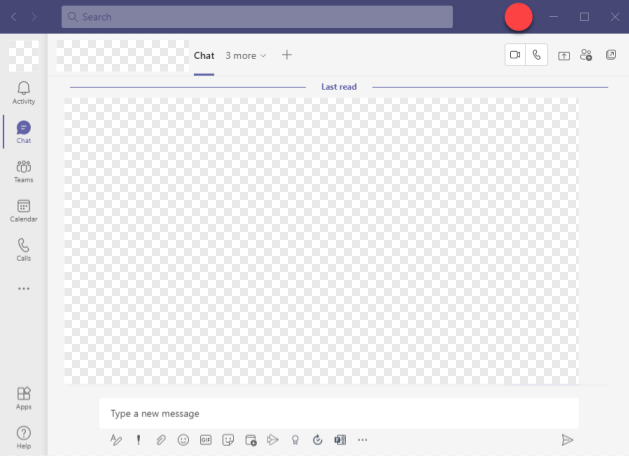
Task: Go forward with the right arrow
Action: point(34,17)
